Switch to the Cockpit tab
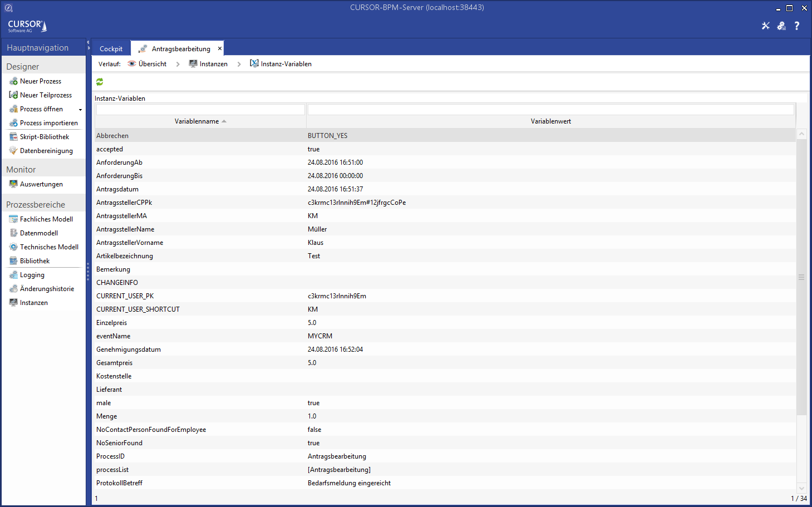The image size is (812, 507). tap(111, 49)
